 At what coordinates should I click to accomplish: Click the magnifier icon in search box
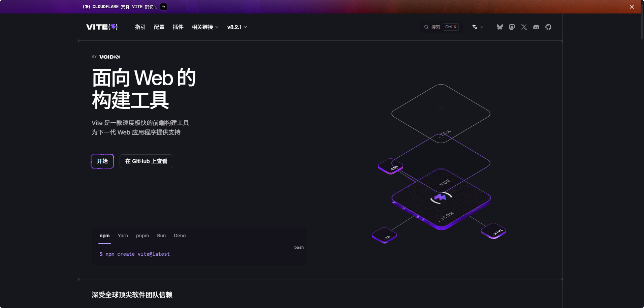pos(426,27)
